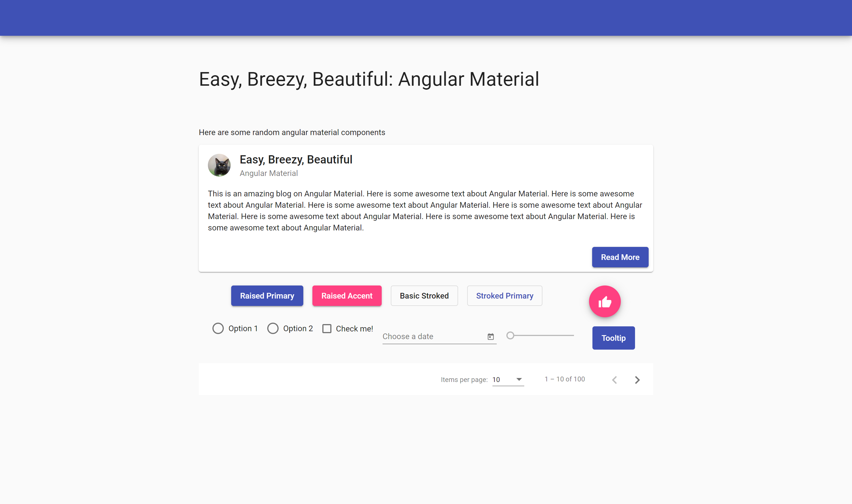The width and height of the screenshot is (852, 504).
Task: Click the Easy, Breezy, Beautiful card title
Action: 295,159
